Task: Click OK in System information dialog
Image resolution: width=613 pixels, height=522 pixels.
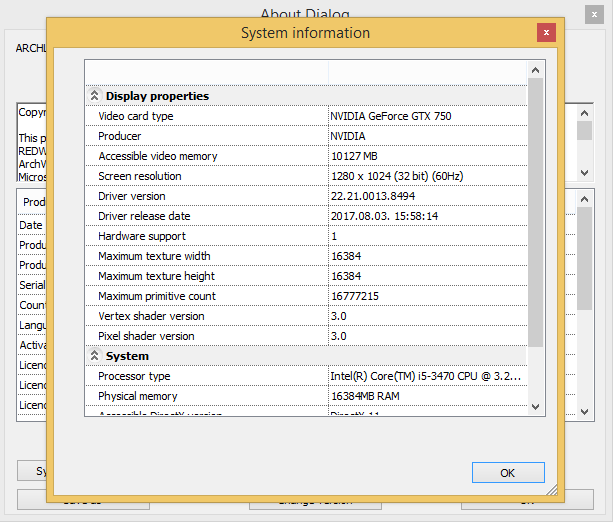Action: click(508, 473)
